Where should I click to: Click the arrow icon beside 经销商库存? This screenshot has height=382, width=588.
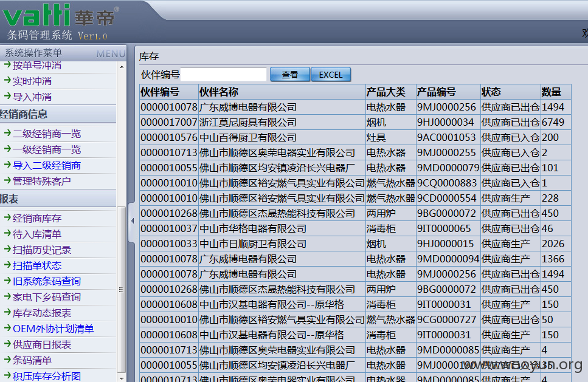(7, 217)
